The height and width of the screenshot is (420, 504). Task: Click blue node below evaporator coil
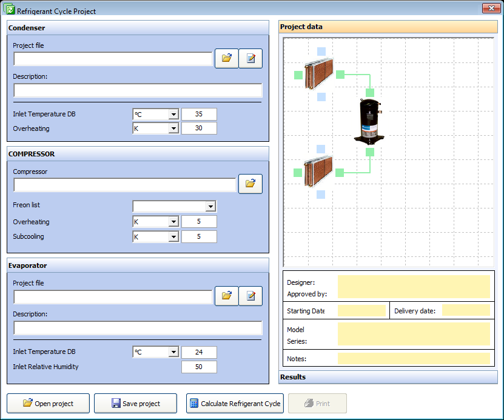321,195
